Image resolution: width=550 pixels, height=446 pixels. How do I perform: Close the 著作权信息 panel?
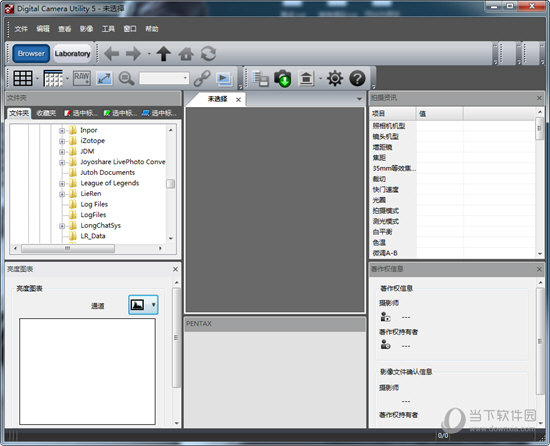539,269
